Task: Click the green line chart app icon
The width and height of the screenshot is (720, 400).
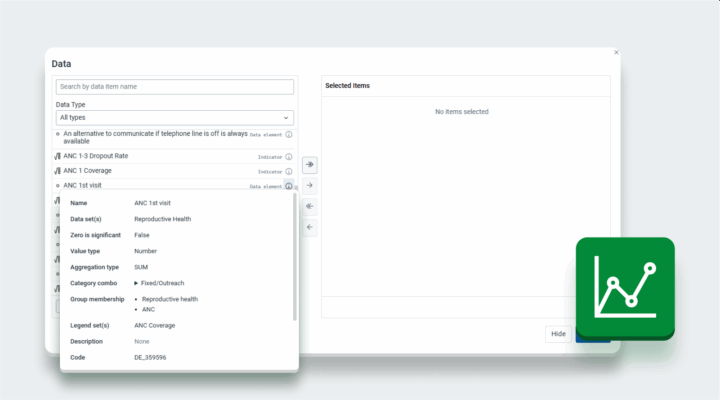Action: (x=625, y=288)
